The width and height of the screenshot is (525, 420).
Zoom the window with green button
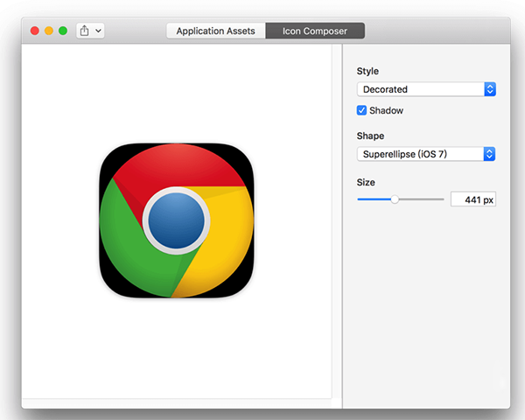coord(63,31)
